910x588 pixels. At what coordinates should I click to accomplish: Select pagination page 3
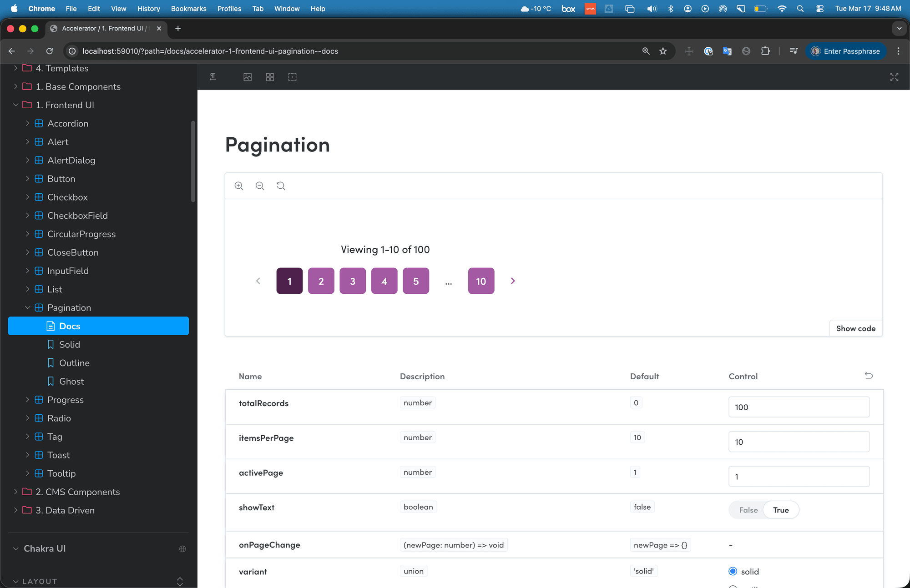(353, 281)
